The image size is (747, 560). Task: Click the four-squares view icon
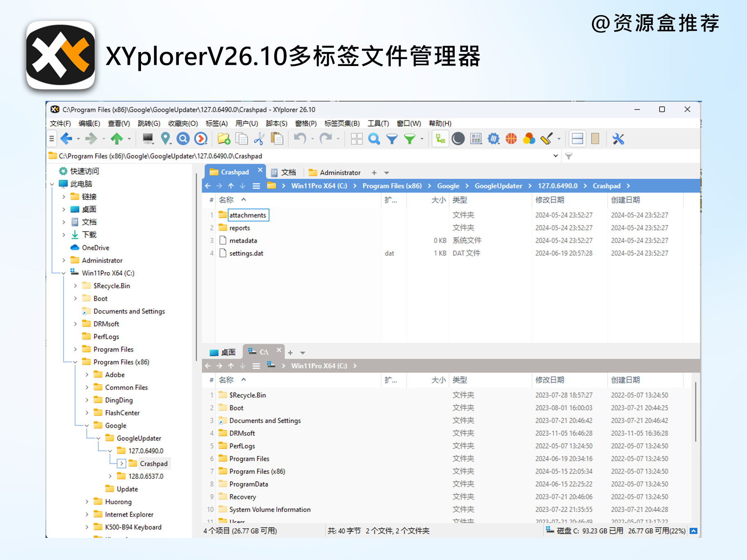(357, 139)
